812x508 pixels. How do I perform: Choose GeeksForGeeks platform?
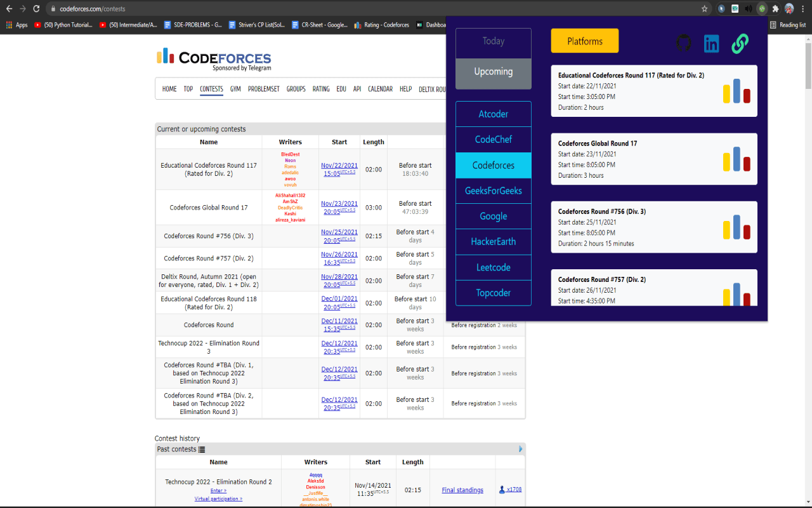point(494,190)
